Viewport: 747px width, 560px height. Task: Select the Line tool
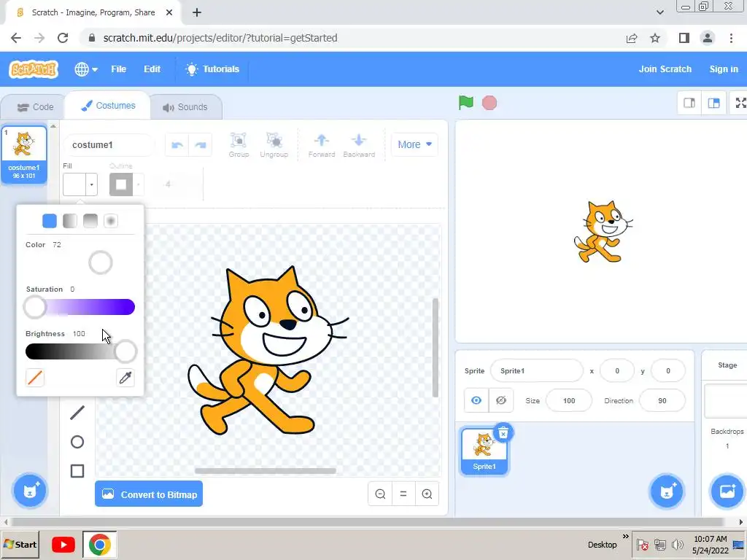77,413
